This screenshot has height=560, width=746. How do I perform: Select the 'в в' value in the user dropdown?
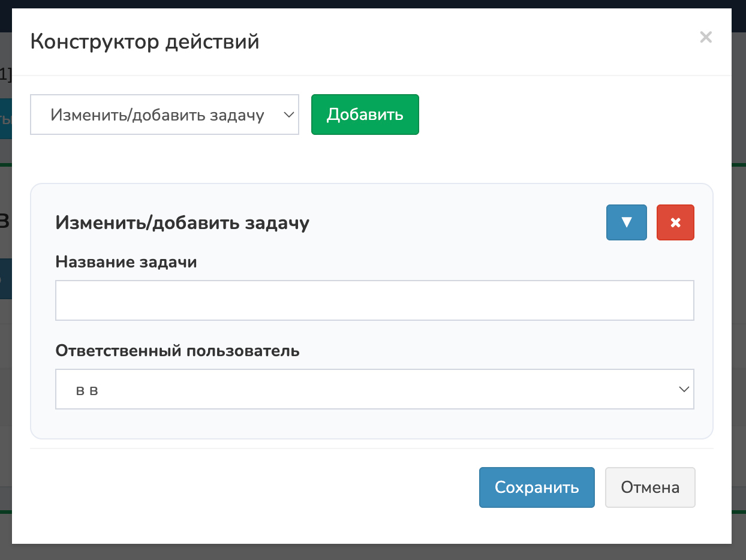(88, 390)
